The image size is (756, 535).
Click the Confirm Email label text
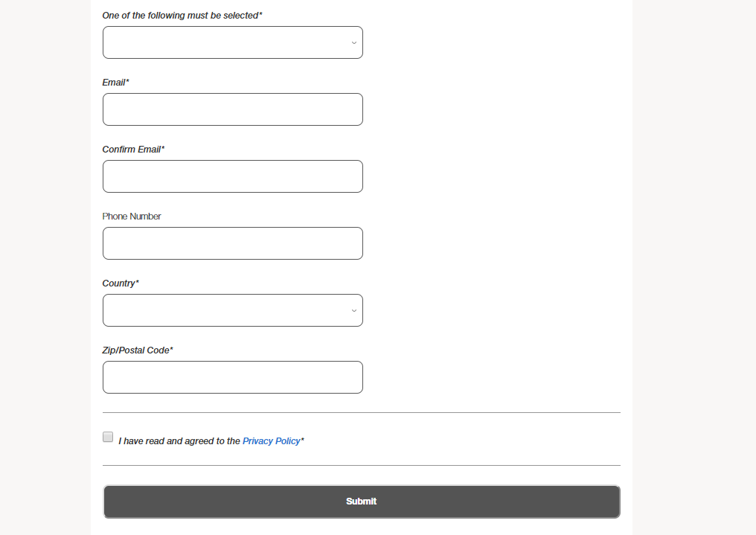click(x=132, y=149)
